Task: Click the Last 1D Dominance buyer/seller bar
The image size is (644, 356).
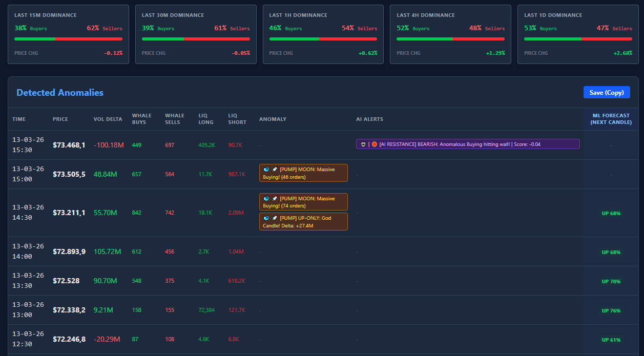Action: [x=578, y=38]
